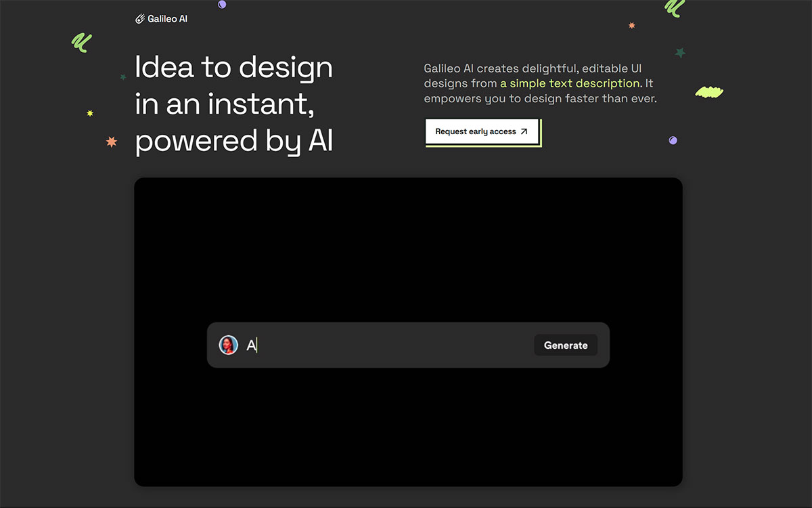Click the Generate button
The width and height of the screenshot is (812, 508).
[566, 345]
